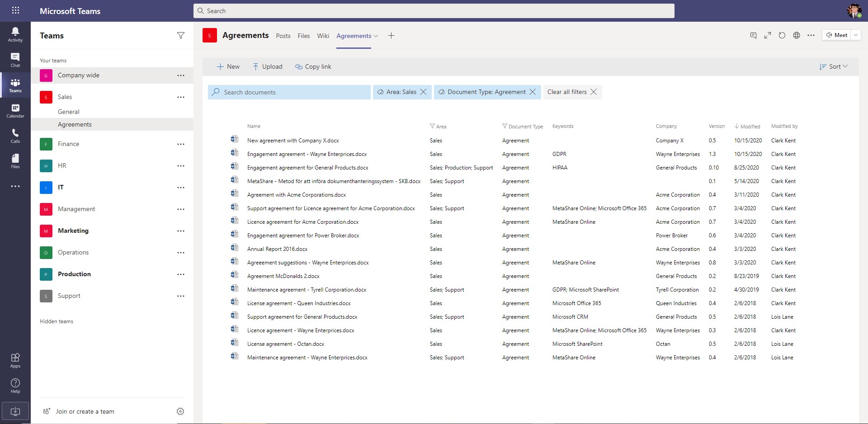Open the Production team

pyautogui.click(x=74, y=274)
